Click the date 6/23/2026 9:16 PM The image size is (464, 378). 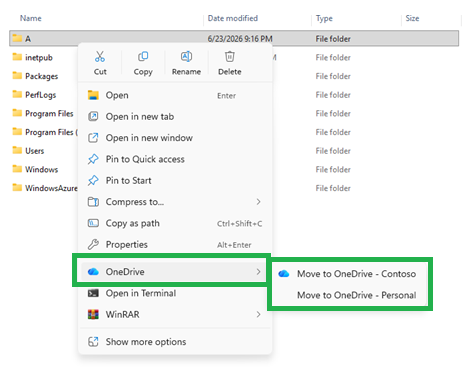[x=240, y=39]
